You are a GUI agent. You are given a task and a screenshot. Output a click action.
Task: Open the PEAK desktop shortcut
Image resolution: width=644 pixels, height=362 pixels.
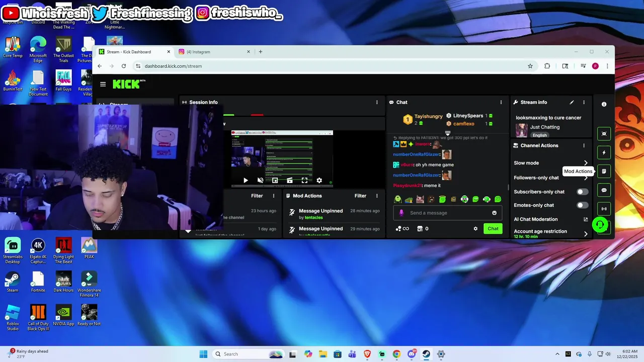[x=89, y=248]
